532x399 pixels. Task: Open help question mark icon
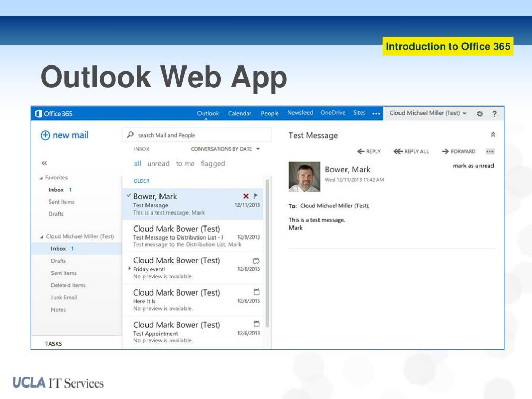(x=495, y=114)
